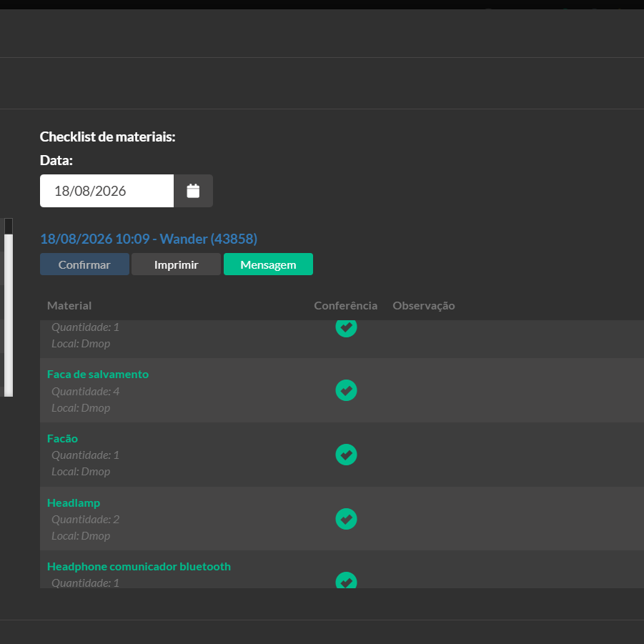Click the vertical scrollbar thumb at left

coord(9,315)
